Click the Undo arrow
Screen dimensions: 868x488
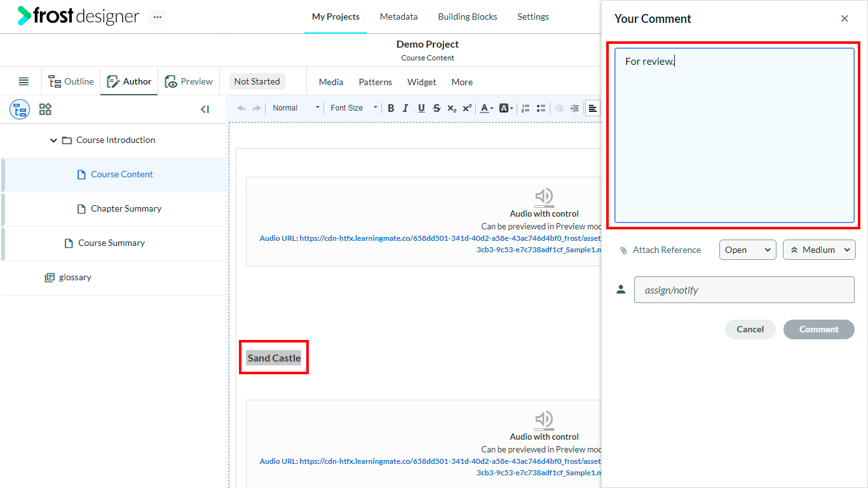(x=241, y=108)
